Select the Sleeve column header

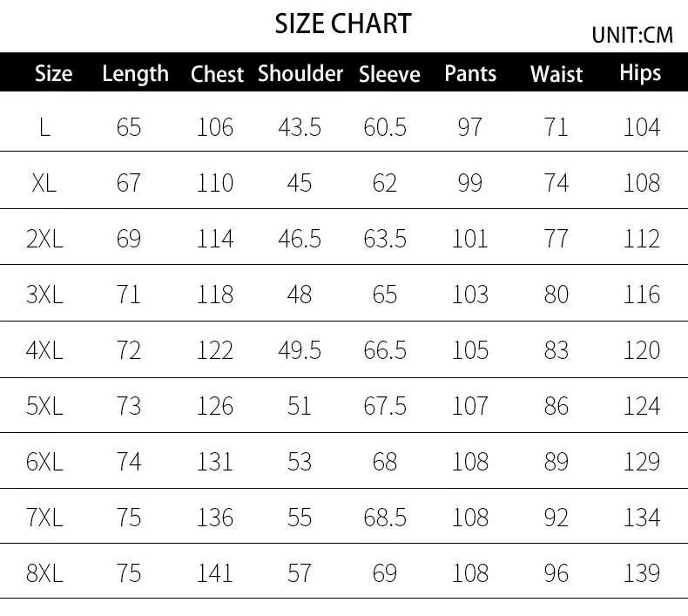(x=389, y=74)
